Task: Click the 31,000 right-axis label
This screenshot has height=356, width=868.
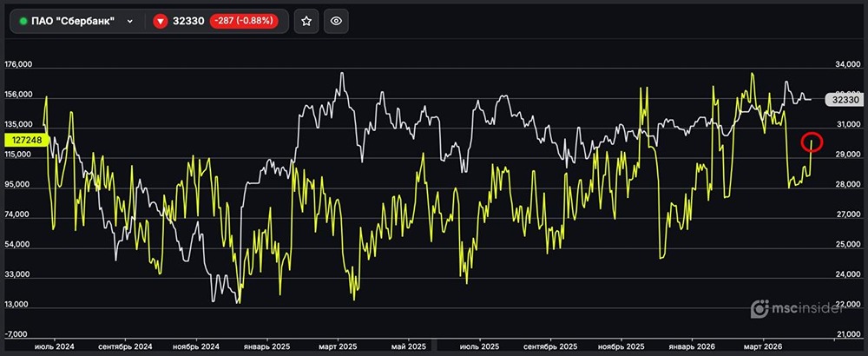Action: click(x=847, y=125)
